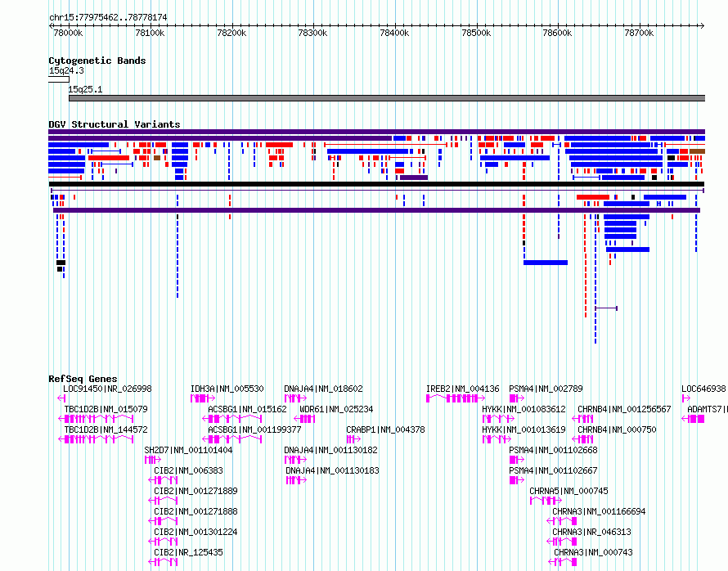This screenshot has height=571, width=728.
Task: Open the DGV Structural Variants track title
Action: point(115,124)
